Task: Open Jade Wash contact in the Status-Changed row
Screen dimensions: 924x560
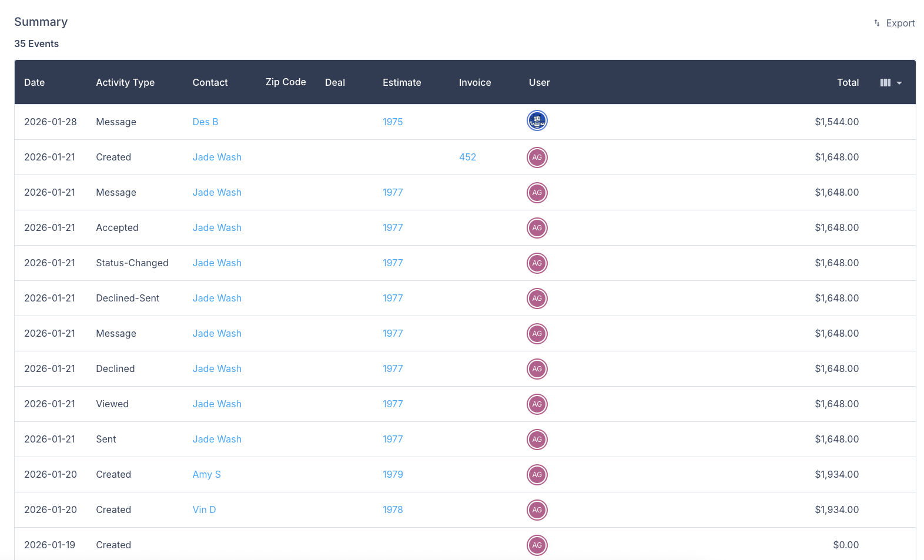Action: pyautogui.click(x=217, y=263)
